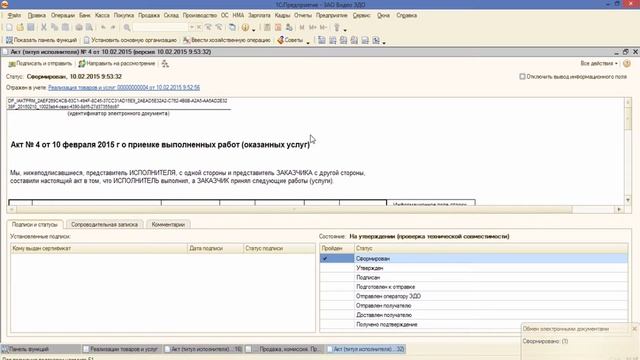Screen dimensions: 640x360
Task: Click the Paste icon in toolbar
Action: pos(65,27)
